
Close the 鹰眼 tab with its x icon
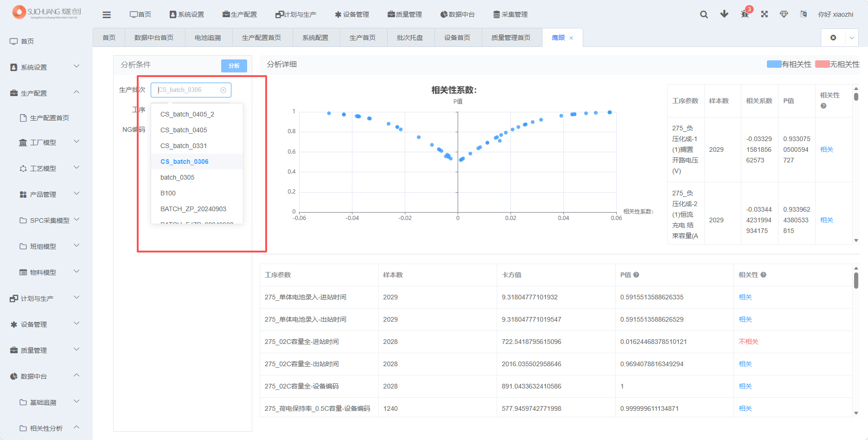coord(571,38)
